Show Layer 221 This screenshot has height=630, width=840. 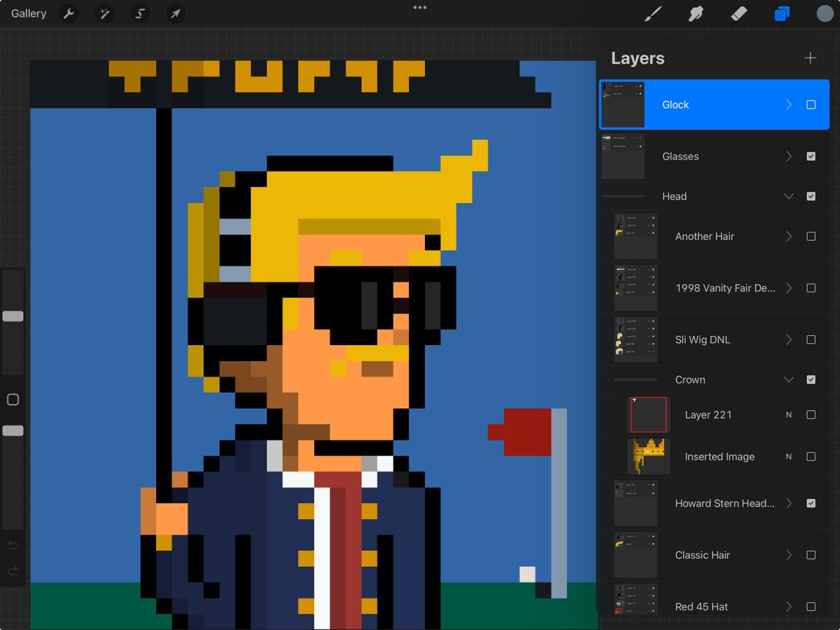pos(811,414)
